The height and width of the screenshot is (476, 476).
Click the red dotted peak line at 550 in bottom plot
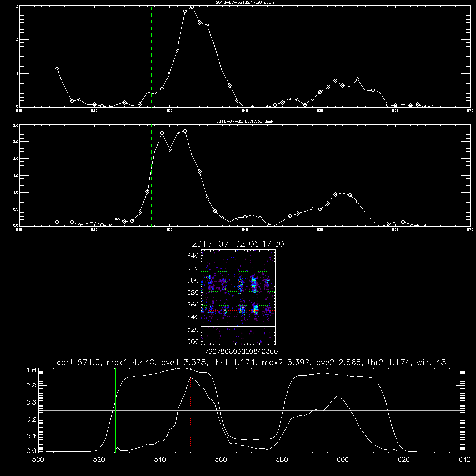[x=191, y=410]
